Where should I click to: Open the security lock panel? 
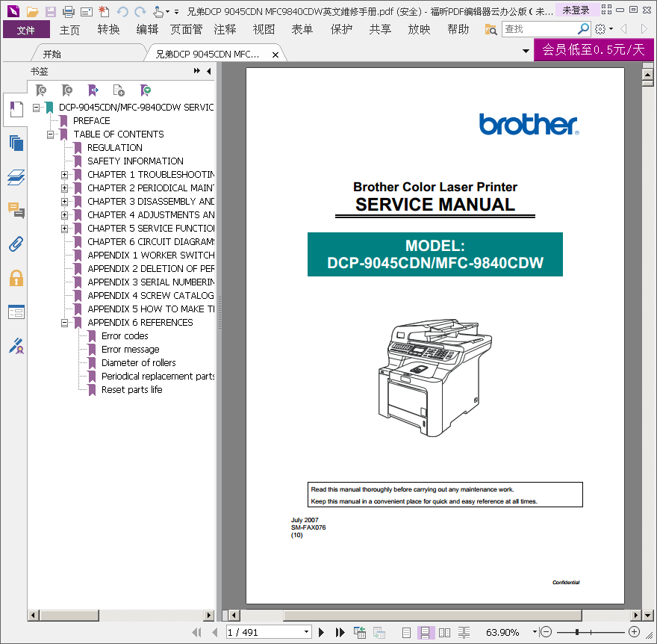16,278
